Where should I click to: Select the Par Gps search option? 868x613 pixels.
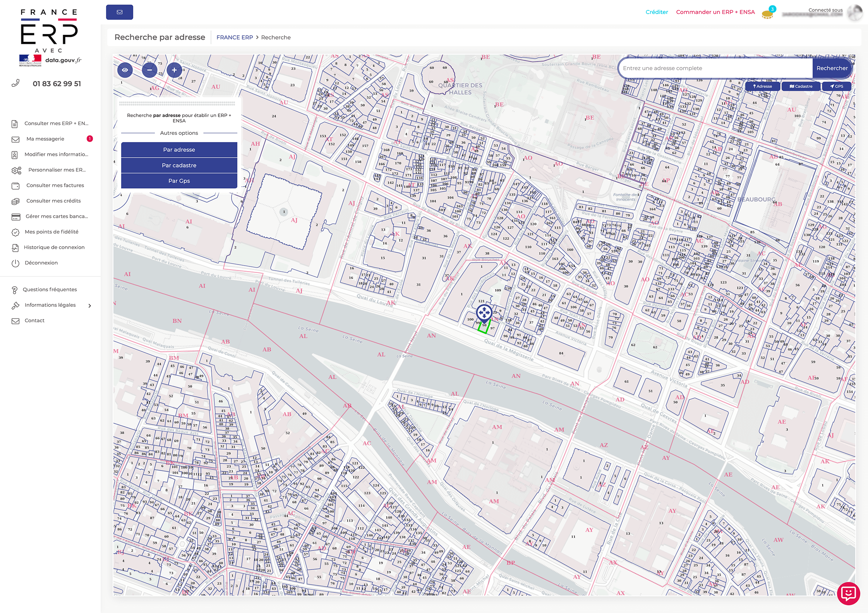(179, 180)
